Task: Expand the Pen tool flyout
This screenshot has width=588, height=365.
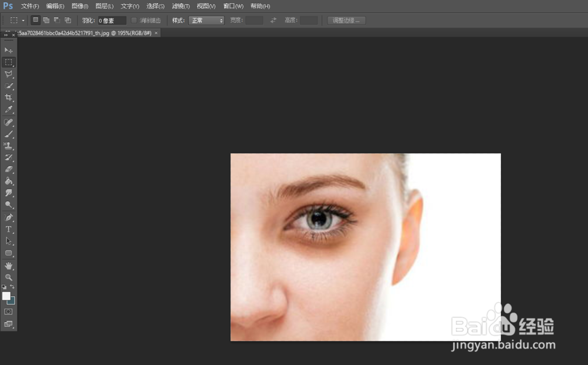Action: point(8,217)
